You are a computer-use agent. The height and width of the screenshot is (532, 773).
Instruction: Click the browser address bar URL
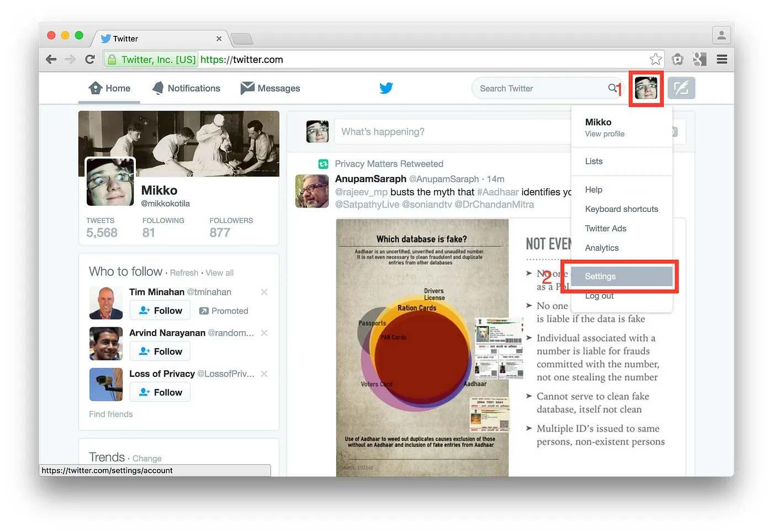(x=242, y=60)
